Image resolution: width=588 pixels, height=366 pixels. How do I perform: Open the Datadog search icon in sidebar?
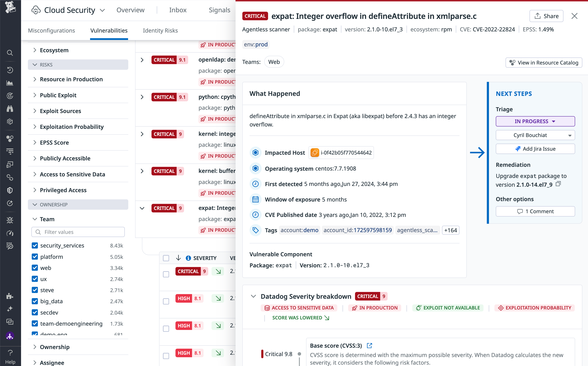tap(10, 53)
